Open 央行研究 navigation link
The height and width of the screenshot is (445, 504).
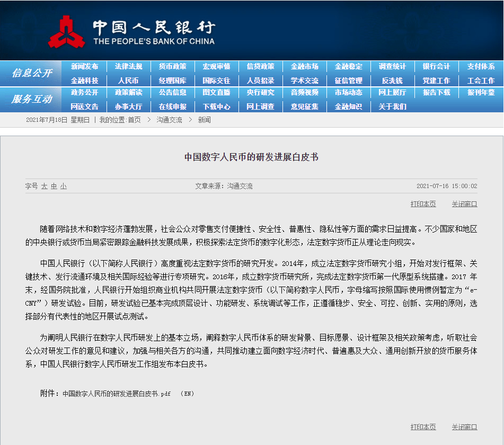tap(260, 93)
